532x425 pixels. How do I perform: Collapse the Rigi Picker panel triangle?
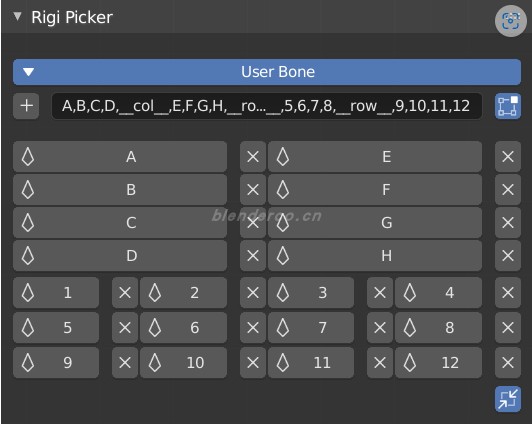(x=17, y=16)
